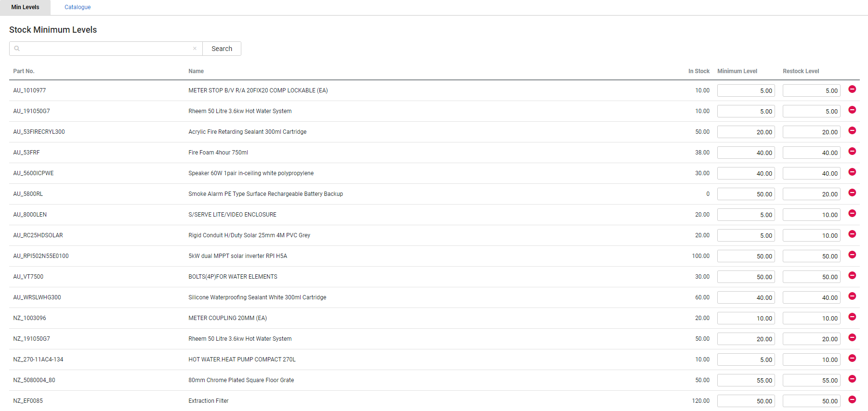Click In Stock value 100.00
This screenshot has width=868, height=411.
(701, 256)
